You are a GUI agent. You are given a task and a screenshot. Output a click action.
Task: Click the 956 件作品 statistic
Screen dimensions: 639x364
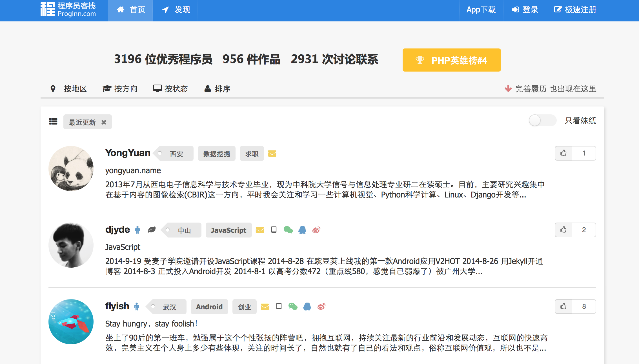pyautogui.click(x=251, y=59)
